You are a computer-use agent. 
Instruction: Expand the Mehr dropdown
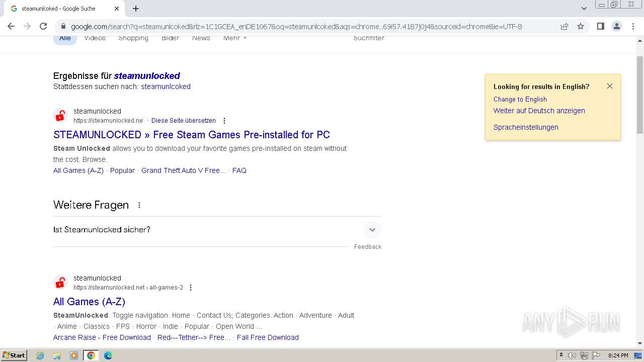[235, 38]
